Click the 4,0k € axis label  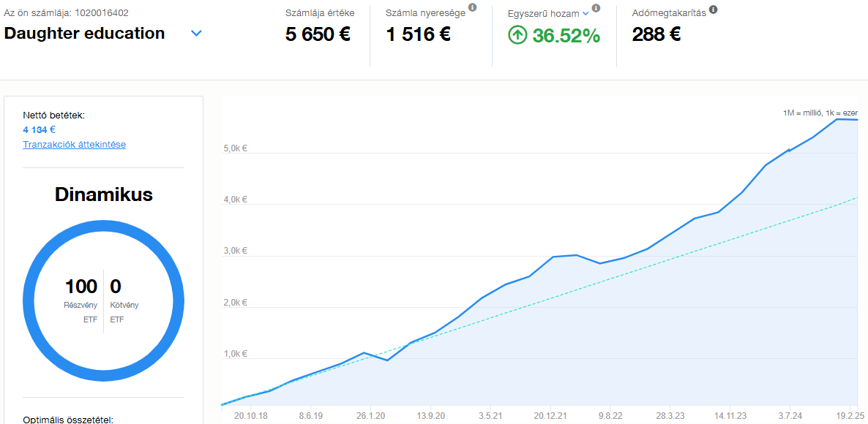click(236, 200)
